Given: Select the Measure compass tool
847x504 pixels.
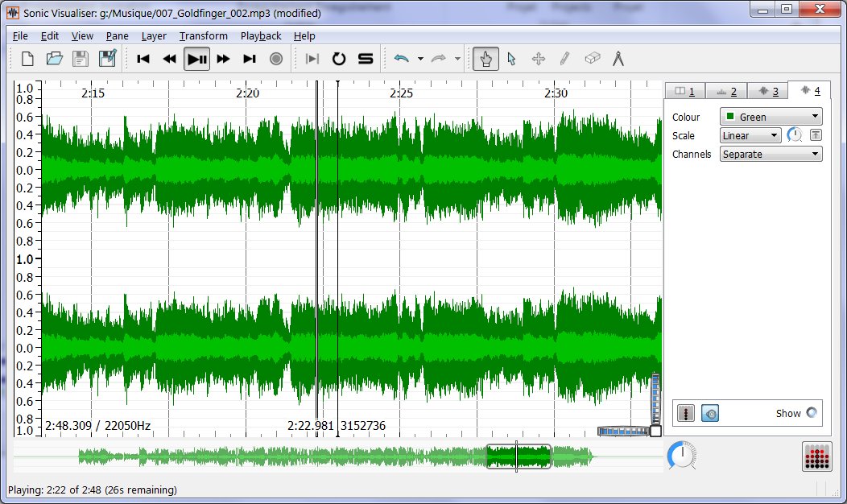Looking at the screenshot, I should coord(618,59).
